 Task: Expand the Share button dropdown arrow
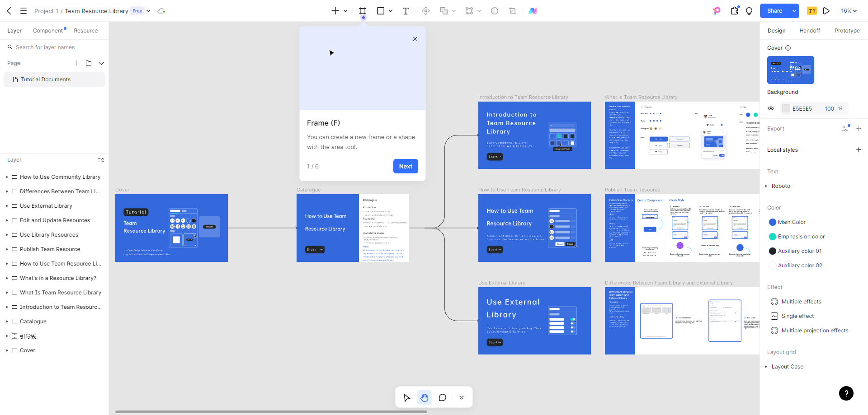(794, 11)
